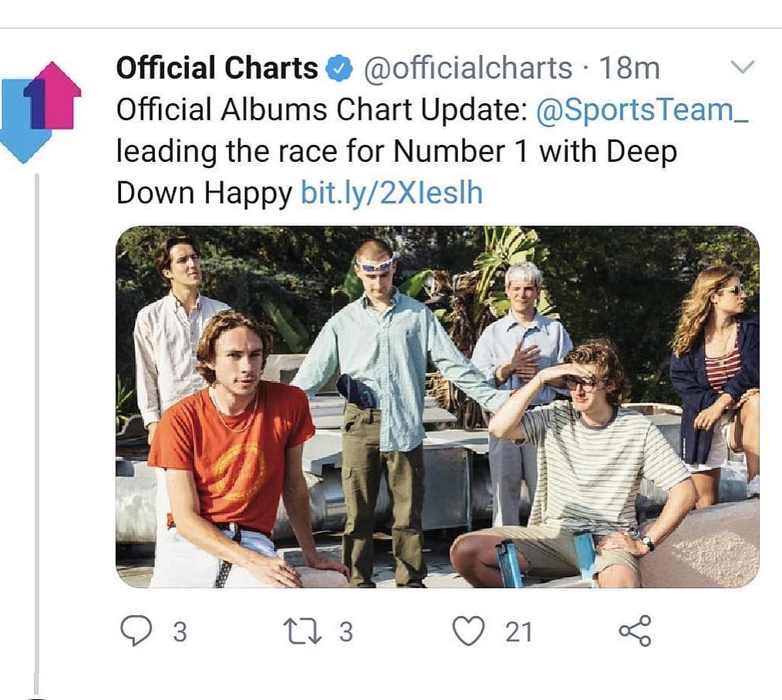Click the @officialcharts handle
Screen dimensions: 782x700
(x=468, y=69)
